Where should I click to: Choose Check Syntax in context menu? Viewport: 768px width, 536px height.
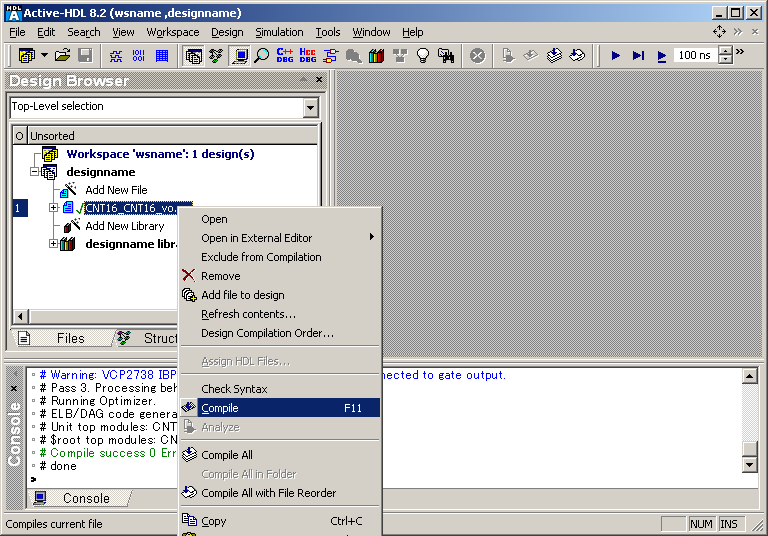coord(280,389)
